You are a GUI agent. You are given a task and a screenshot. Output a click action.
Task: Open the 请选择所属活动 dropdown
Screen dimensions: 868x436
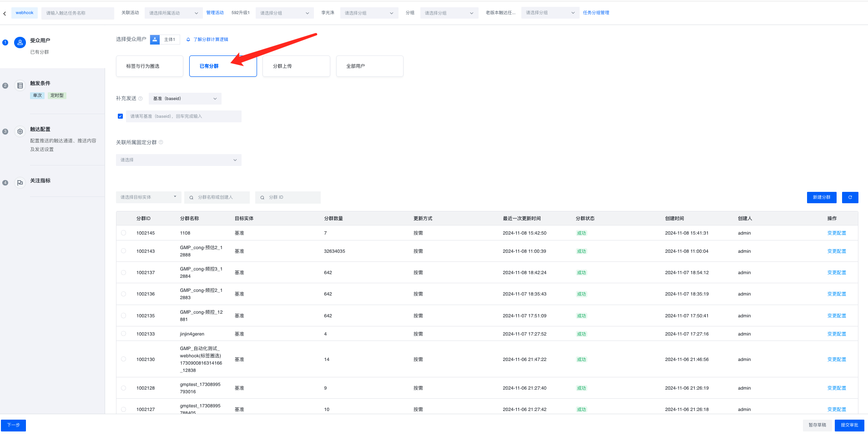click(174, 13)
